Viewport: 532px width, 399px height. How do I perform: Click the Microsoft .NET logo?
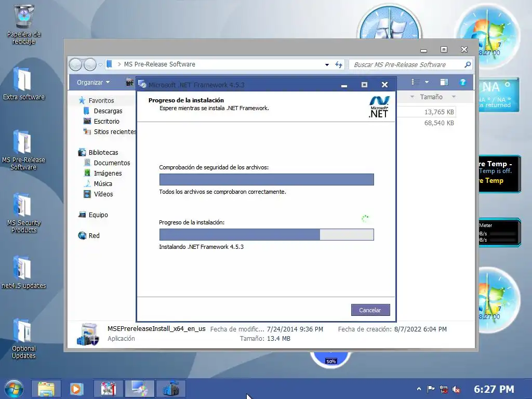click(379, 107)
